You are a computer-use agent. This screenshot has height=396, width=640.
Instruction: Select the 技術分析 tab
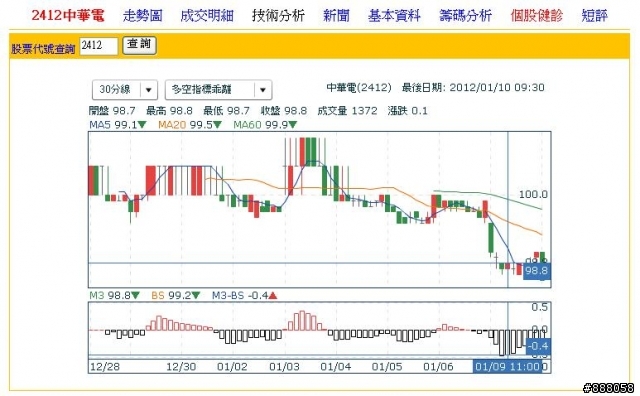pyautogui.click(x=278, y=16)
